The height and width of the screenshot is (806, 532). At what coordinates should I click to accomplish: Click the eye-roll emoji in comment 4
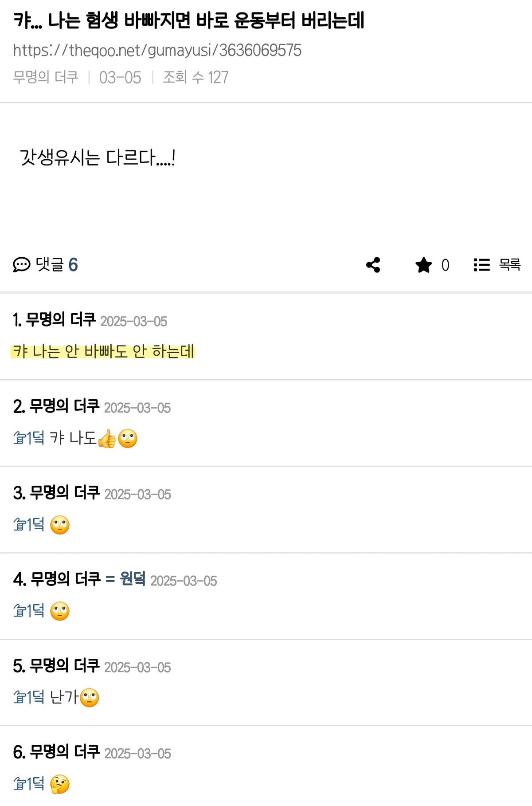[x=60, y=611]
